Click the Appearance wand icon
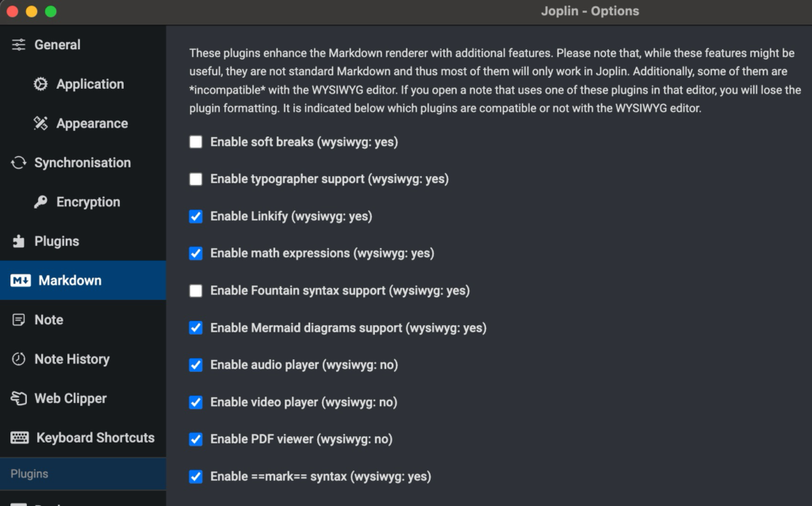The height and width of the screenshot is (506, 812). click(x=41, y=124)
